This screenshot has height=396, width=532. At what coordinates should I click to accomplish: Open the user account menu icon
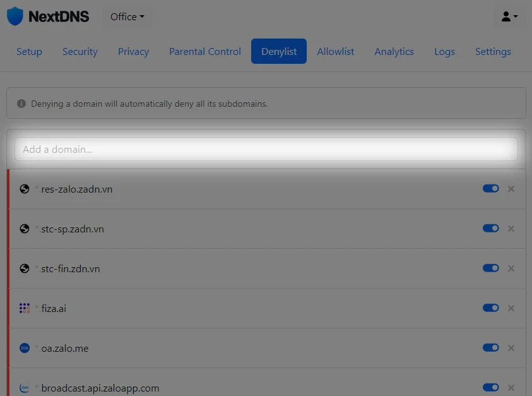pos(509,16)
